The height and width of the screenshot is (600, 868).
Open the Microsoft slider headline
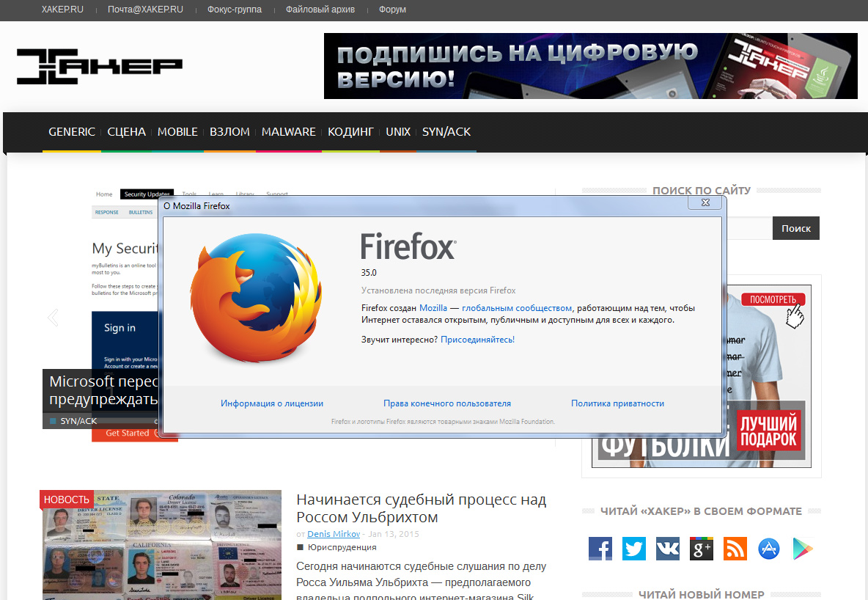(x=103, y=390)
